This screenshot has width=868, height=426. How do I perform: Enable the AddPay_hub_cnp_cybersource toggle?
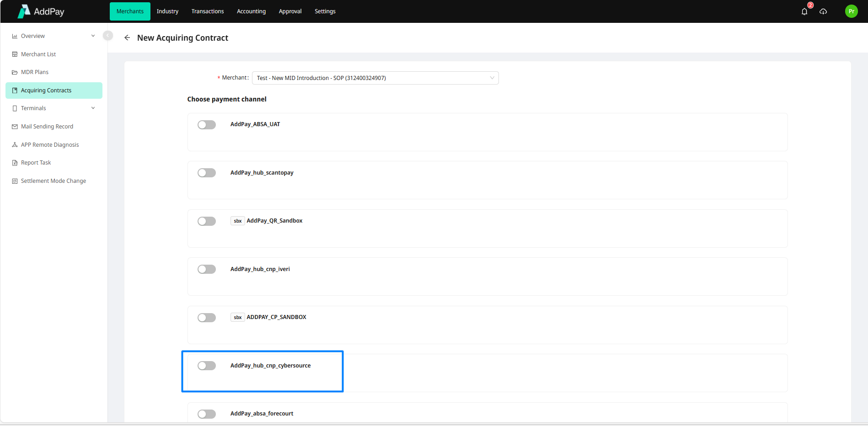click(x=207, y=366)
